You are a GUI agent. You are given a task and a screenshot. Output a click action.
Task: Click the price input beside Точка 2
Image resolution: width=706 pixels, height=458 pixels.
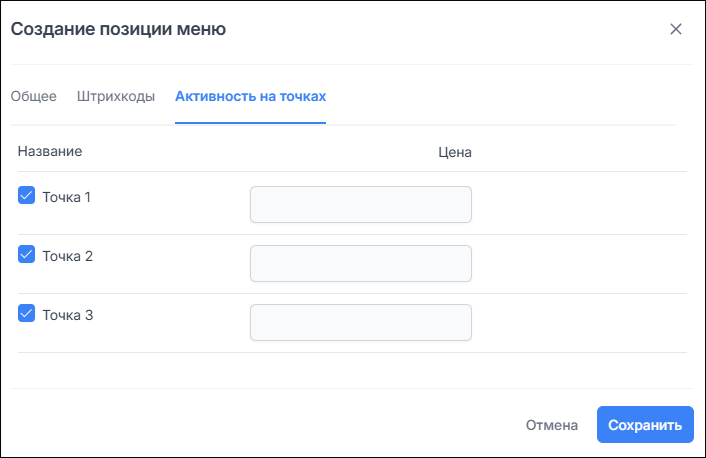click(360, 264)
